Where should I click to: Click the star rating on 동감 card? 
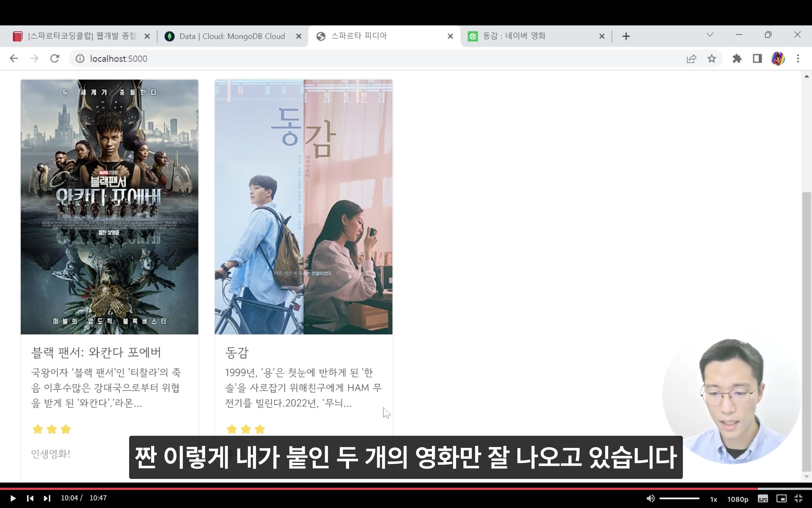click(x=246, y=429)
